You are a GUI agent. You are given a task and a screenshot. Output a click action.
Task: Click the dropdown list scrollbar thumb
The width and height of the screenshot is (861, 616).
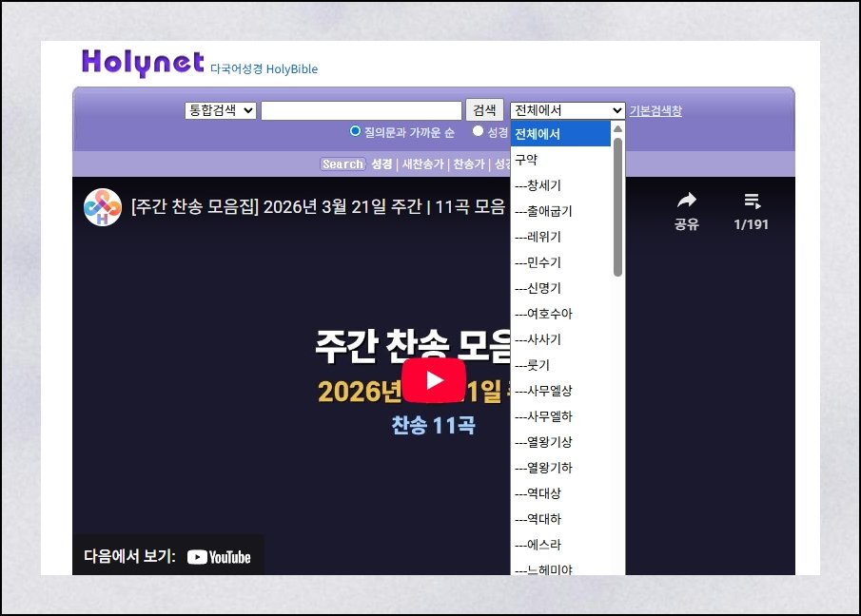pos(617,207)
